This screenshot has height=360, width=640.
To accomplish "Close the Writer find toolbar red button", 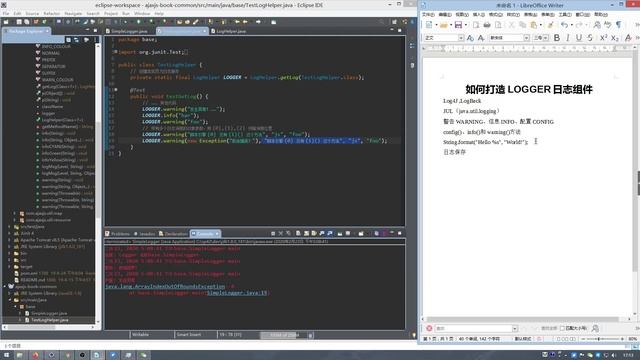I will coord(429,328).
